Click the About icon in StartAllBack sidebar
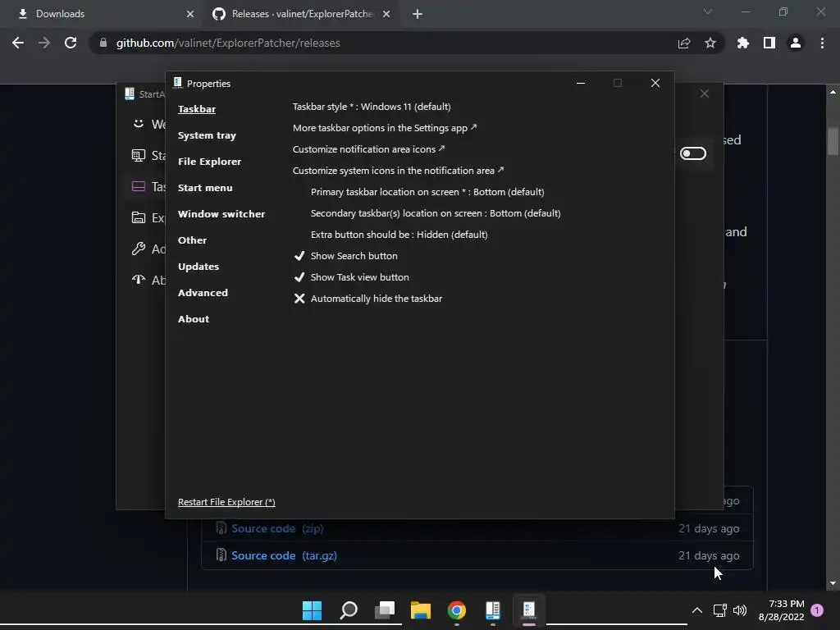 pyautogui.click(x=138, y=280)
